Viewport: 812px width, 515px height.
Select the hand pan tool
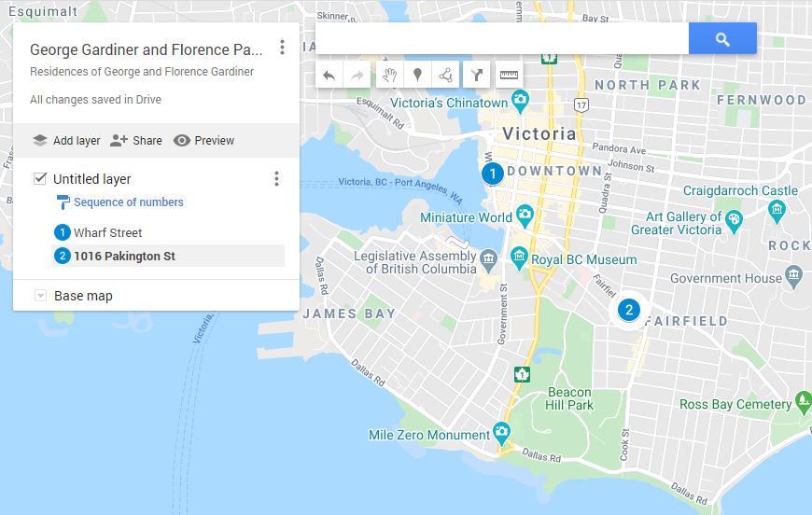click(389, 76)
